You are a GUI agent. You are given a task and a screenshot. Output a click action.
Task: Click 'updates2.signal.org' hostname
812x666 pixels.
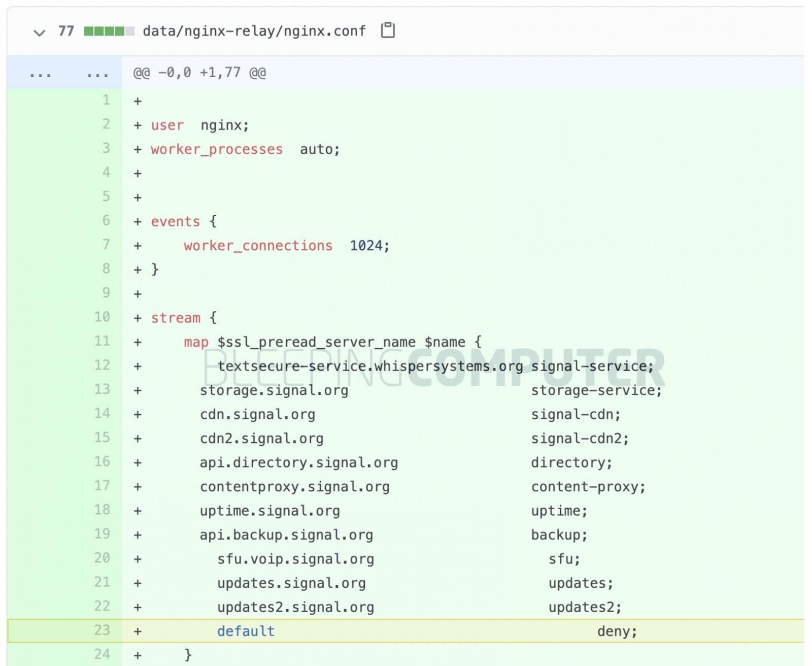pos(295,608)
